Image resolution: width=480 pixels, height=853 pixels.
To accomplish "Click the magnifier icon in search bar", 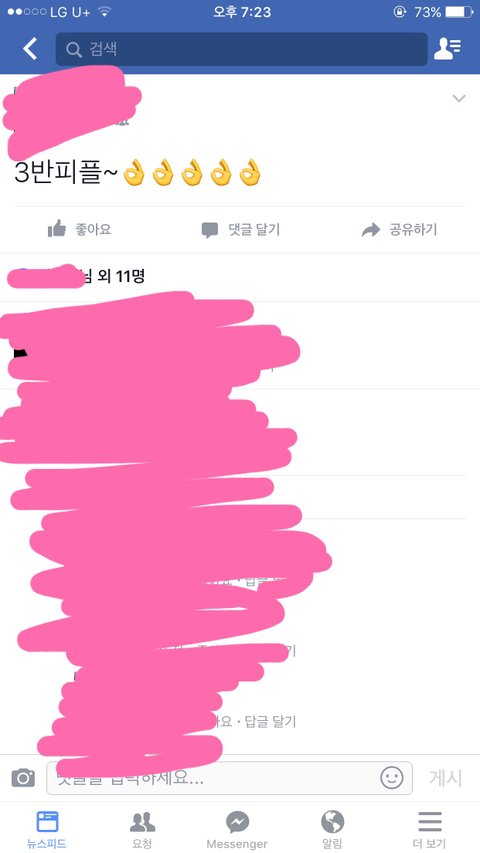I will click(x=73, y=50).
